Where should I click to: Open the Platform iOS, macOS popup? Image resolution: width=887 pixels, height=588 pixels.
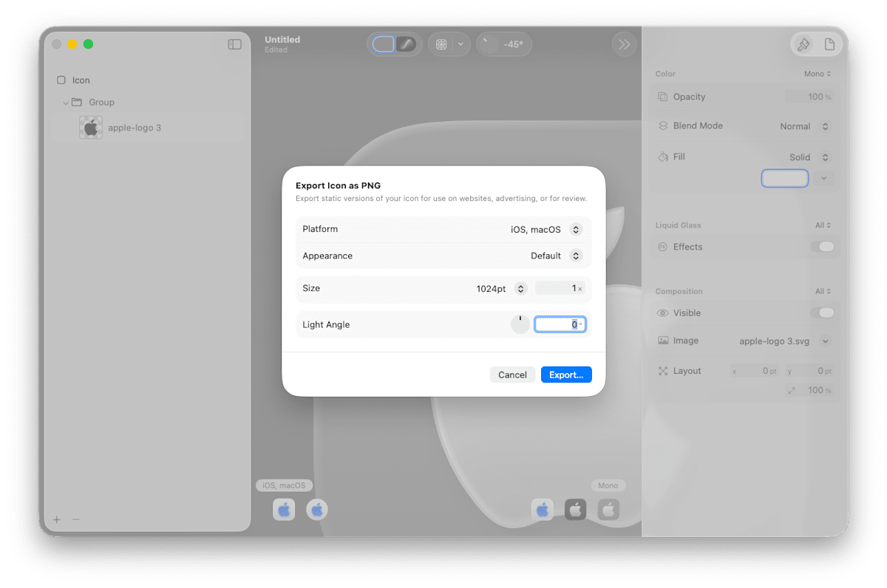(546, 230)
